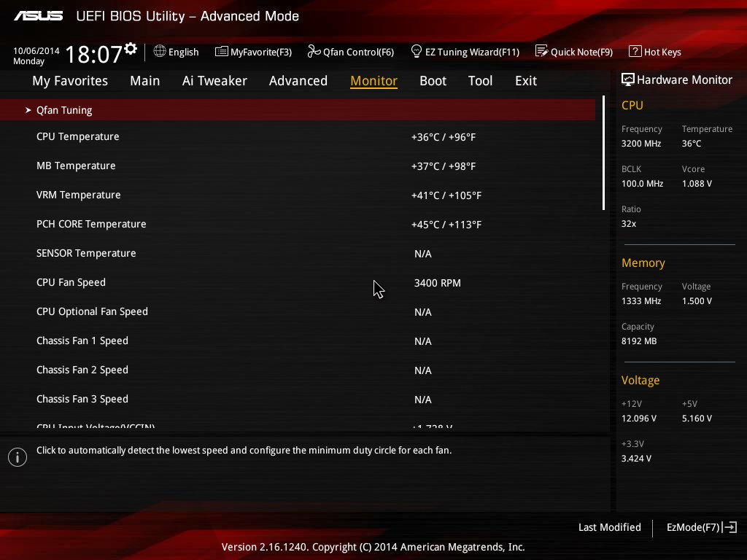Click the MyFavorite(F3) list icon

click(x=222, y=51)
